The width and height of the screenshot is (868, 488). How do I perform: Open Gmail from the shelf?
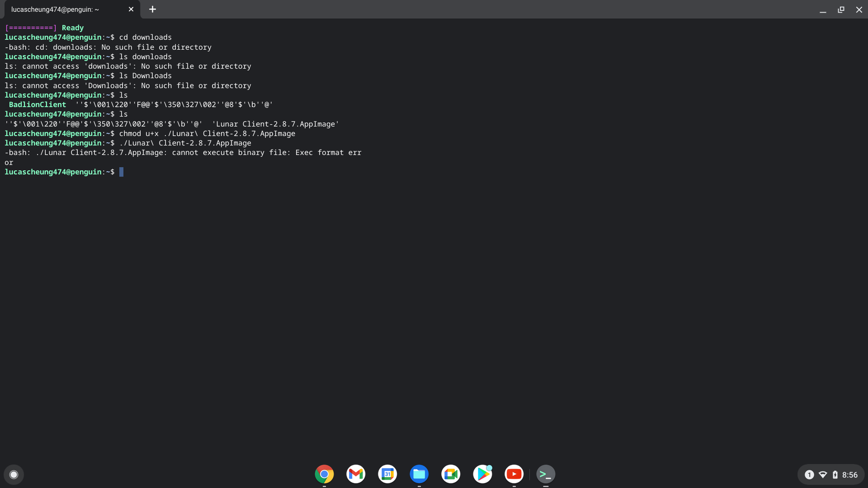click(x=356, y=474)
